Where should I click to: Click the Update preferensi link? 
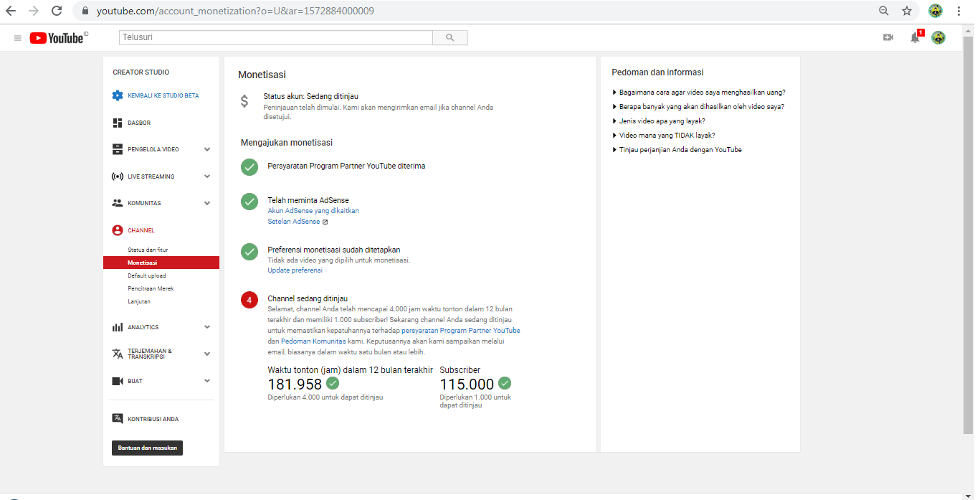coord(295,270)
